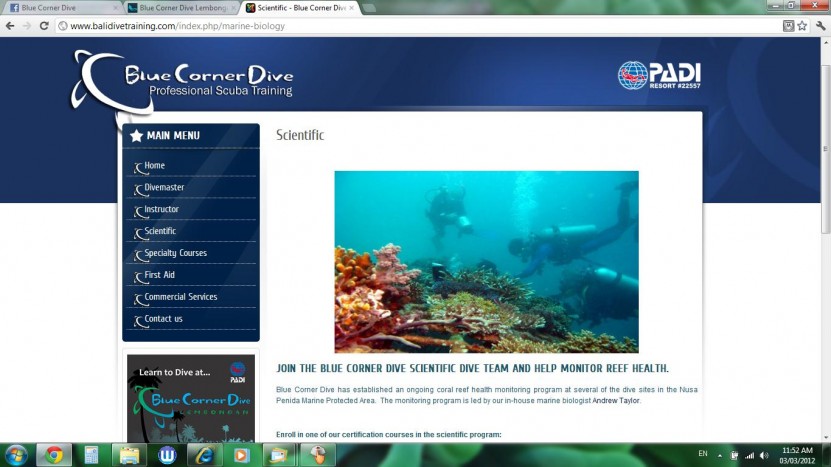The width and height of the screenshot is (831, 467).
Task: Follow the Andrew Taylor link
Action: (616, 401)
